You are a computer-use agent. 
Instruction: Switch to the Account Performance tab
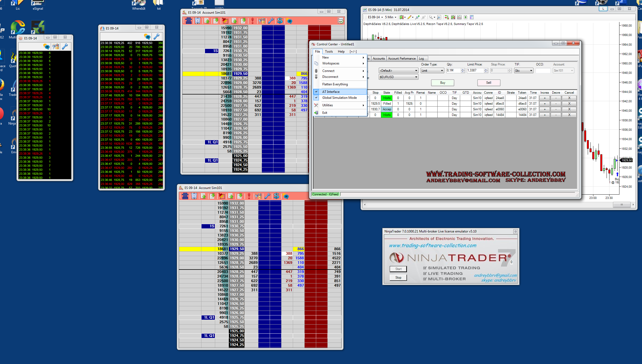pos(402,59)
